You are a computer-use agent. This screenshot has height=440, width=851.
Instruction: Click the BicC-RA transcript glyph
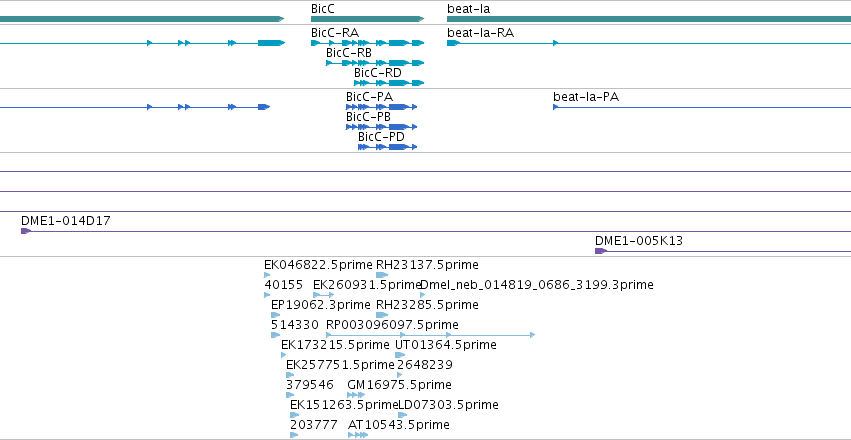pos(367,43)
